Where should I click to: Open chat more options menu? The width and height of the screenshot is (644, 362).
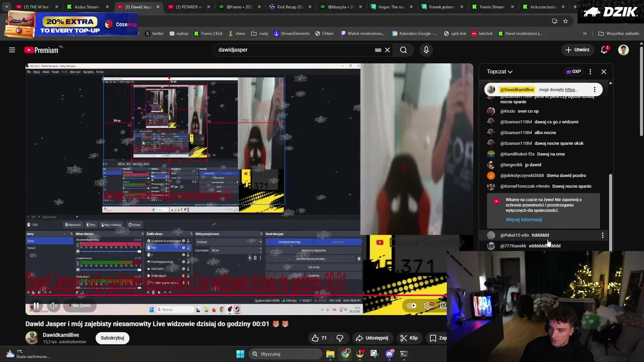click(x=590, y=71)
